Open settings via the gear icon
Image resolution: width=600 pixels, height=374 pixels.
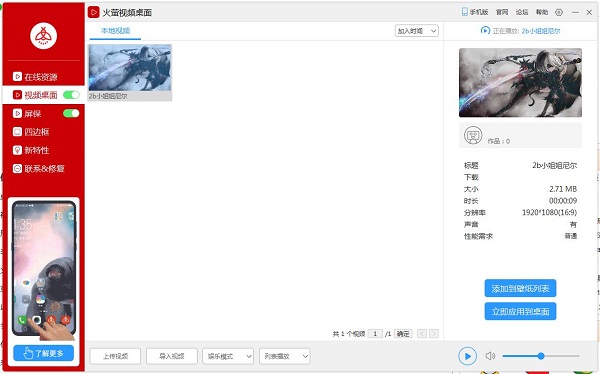(x=559, y=12)
